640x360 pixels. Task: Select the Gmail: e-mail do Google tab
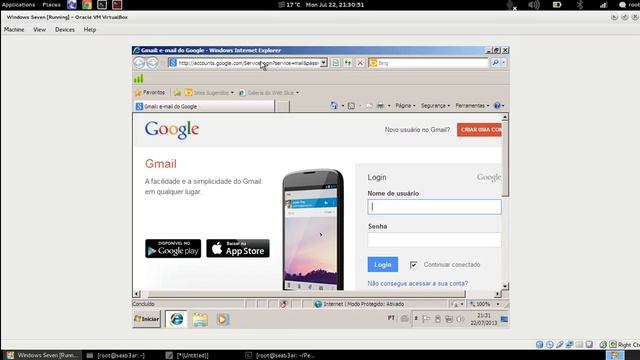204,106
